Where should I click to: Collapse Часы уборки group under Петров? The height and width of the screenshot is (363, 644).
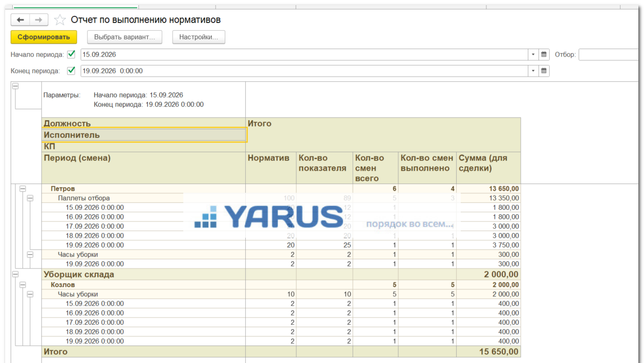30,254
